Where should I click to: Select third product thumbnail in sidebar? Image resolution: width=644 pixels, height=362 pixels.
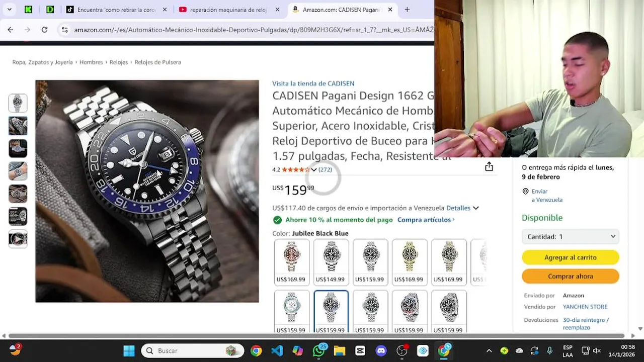[18, 148]
